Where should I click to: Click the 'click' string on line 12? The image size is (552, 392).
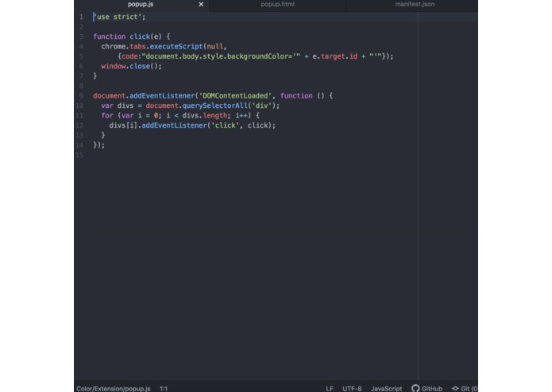coord(225,125)
